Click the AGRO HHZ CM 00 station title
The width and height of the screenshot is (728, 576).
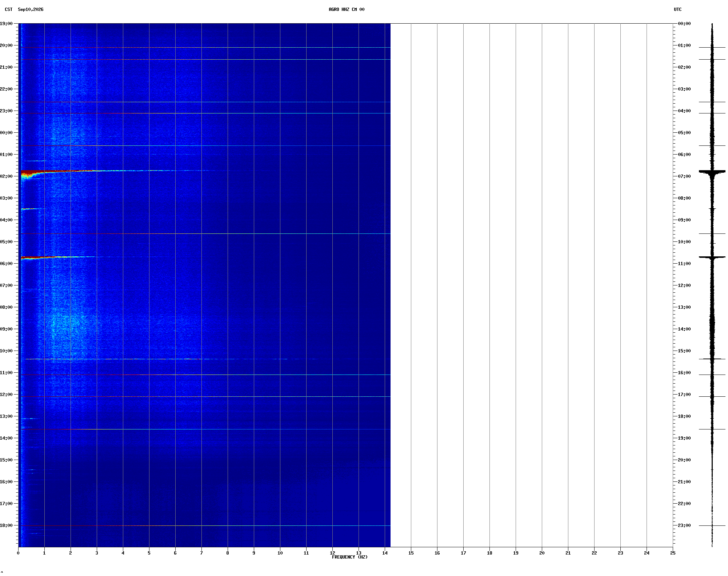click(347, 9)
